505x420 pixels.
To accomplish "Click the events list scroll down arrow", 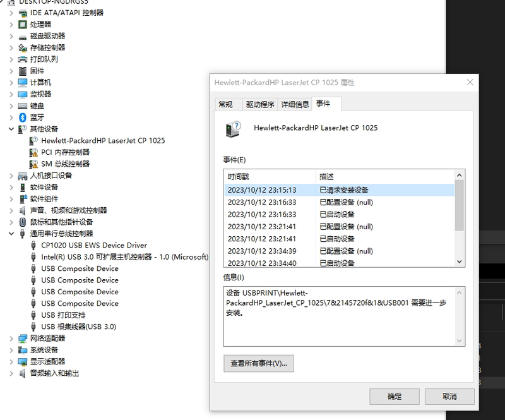I will pos(460,261).
